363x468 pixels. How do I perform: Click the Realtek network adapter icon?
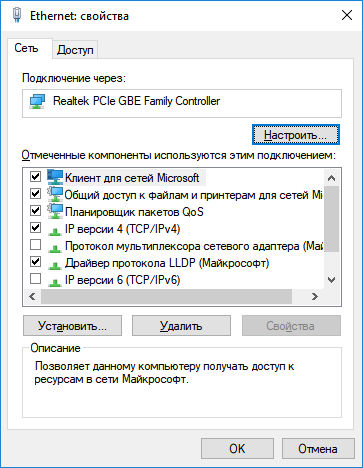(x=37, y=101)
